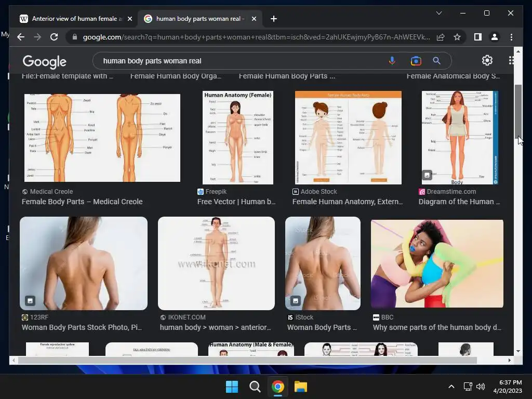Image resolution: width=532 pixels, height=399 pixels.
Task: Open the Dreamstime body diagram image
Action: tap(460, 138)
